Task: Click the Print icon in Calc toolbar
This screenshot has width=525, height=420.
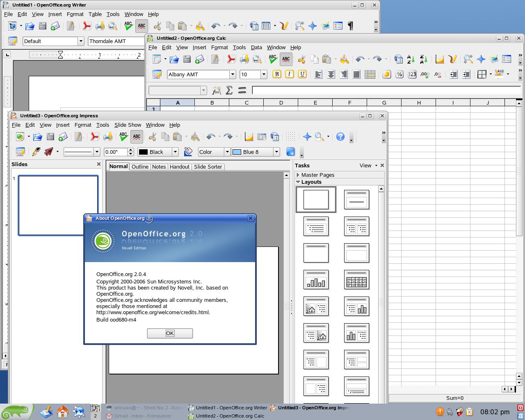Action: coord(244,59)
